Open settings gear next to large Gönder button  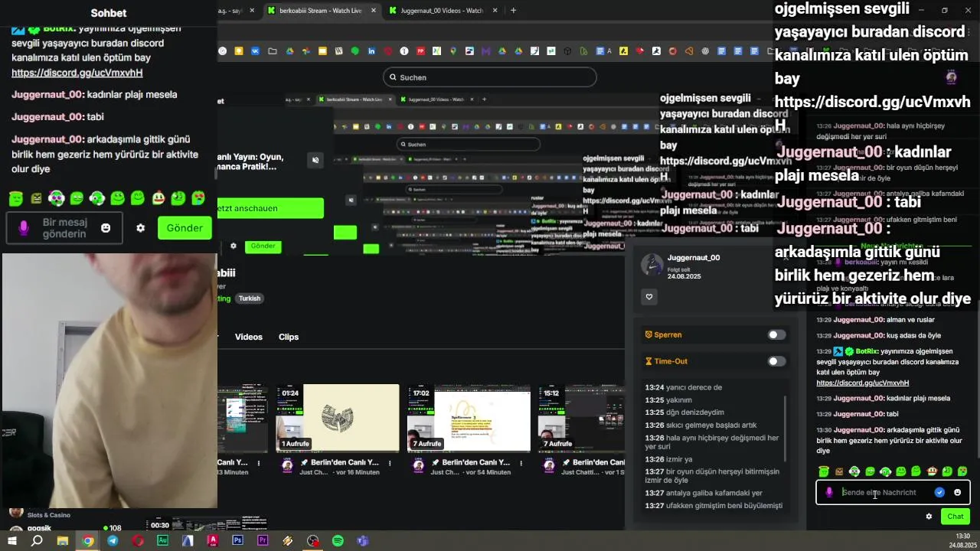(x=140, y=228)
